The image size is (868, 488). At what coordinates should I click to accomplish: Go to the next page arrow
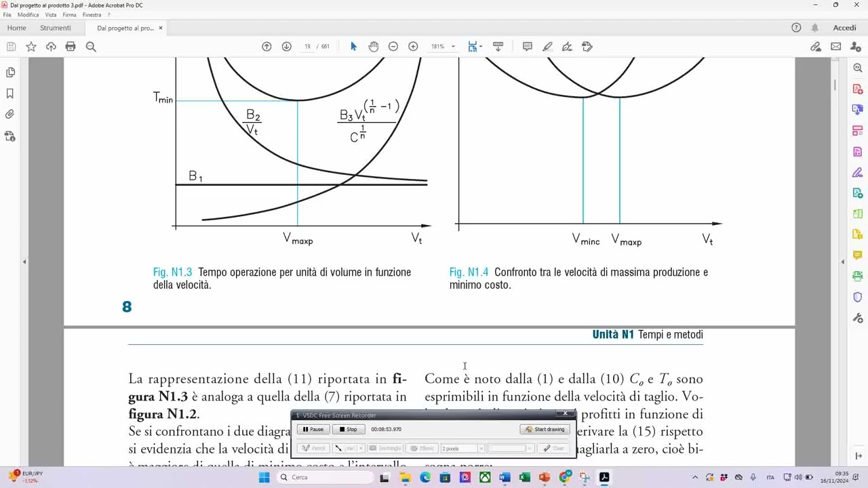click(286, 47)
